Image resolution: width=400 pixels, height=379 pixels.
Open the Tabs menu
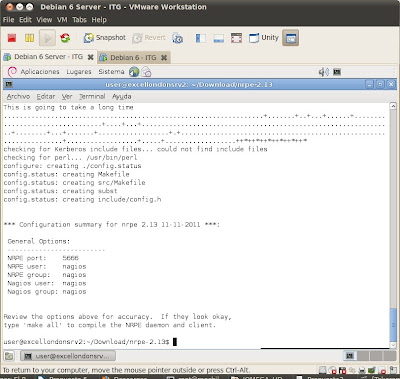click(79, 20)
